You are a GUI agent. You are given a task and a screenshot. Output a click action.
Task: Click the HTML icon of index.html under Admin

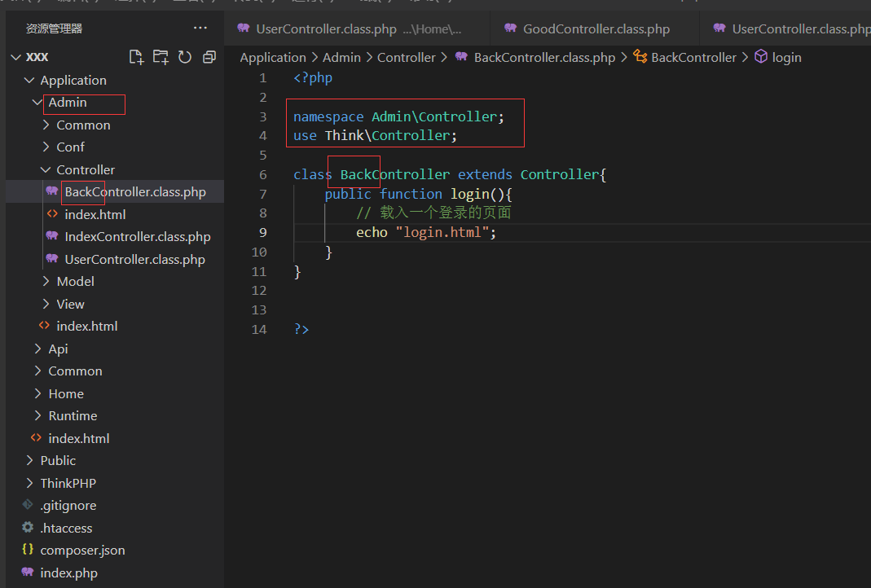[x=44, y=326]
